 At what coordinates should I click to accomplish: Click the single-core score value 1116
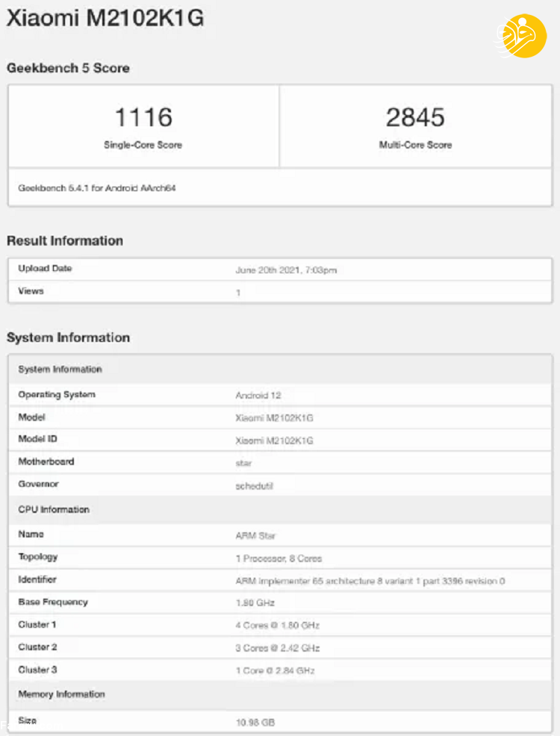(x=143, y=117)
